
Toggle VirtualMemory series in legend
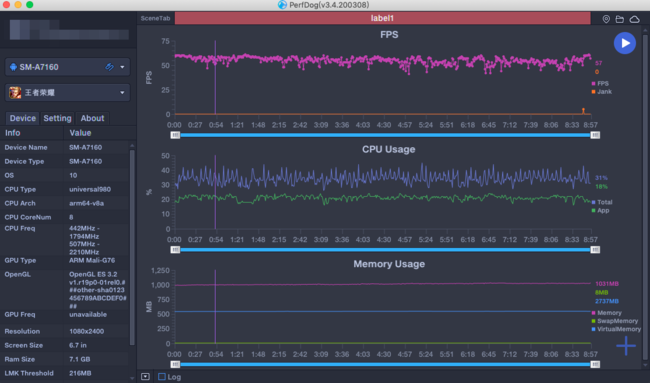(616, 329)
